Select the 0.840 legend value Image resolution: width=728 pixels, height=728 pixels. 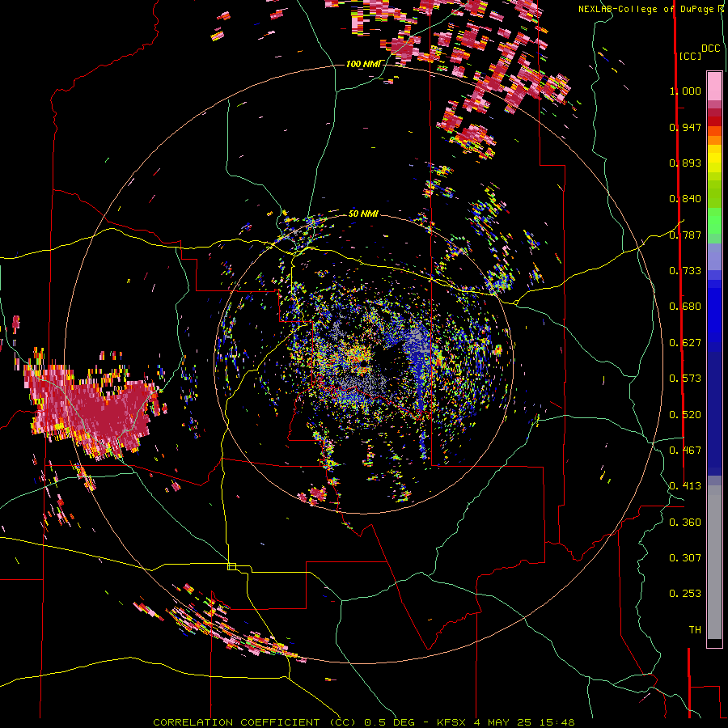tap(685, 199)
